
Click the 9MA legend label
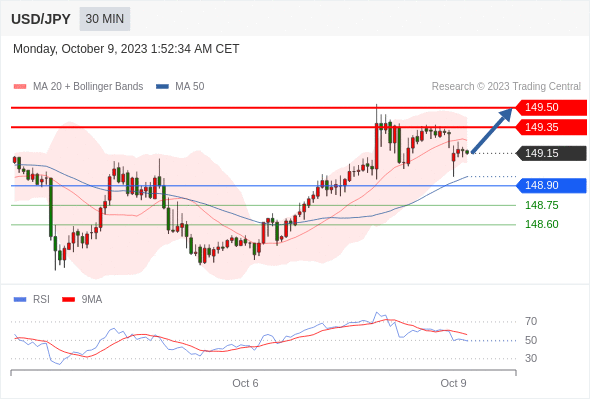92,300
